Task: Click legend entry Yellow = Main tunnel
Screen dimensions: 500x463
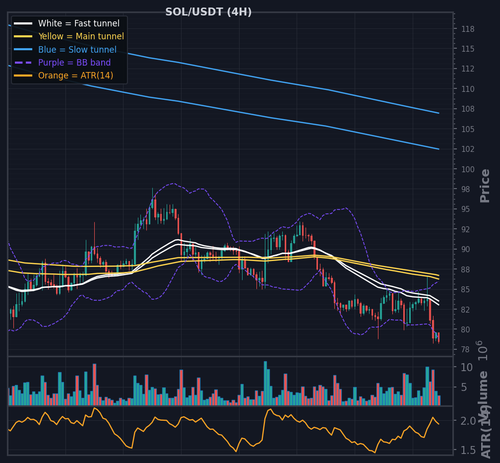Action: [81, 36]
